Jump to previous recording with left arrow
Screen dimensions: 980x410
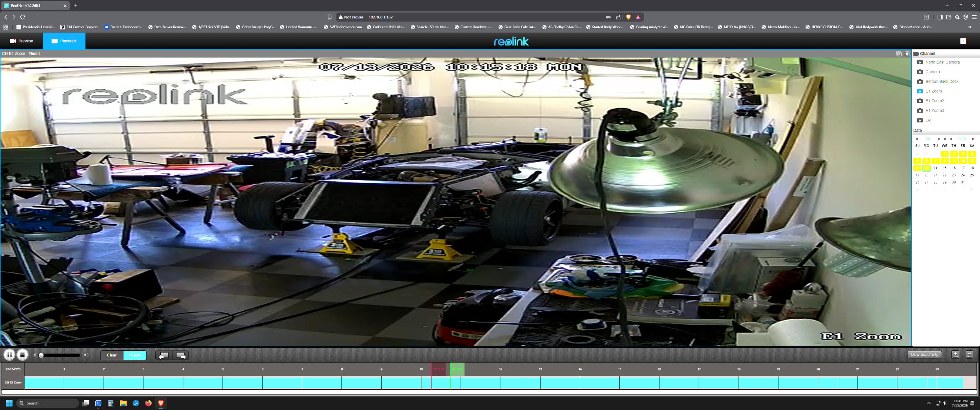click(163, 355)
